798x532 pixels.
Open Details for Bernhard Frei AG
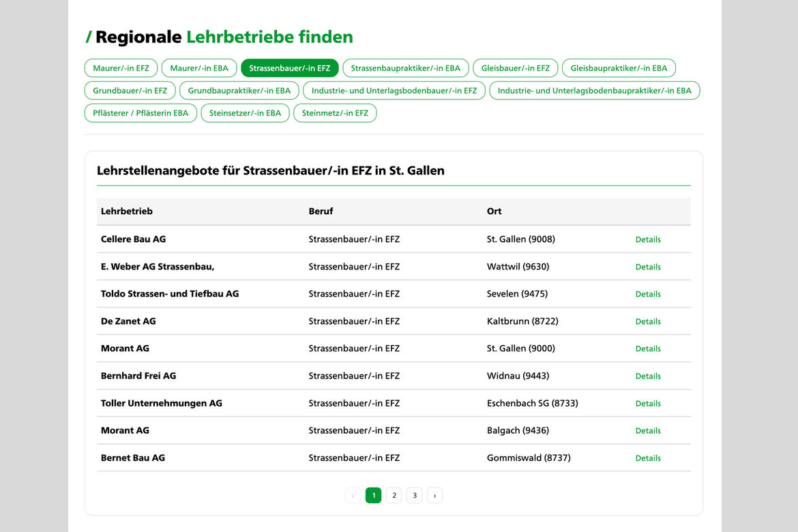coord(648,376)
